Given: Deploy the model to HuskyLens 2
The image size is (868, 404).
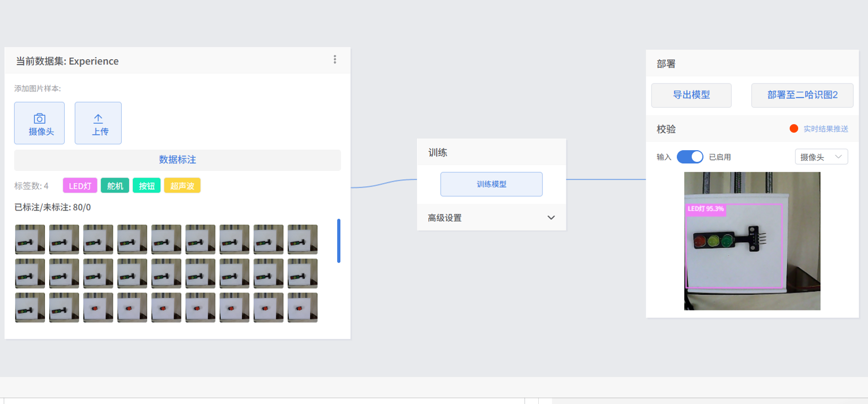Looking at the screenshot, I should click(x=802, y=95).
